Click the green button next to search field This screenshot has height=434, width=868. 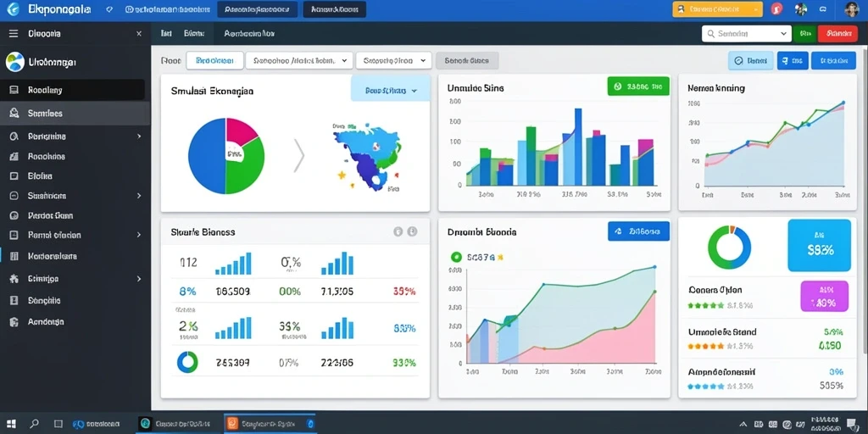click(804, 34)
